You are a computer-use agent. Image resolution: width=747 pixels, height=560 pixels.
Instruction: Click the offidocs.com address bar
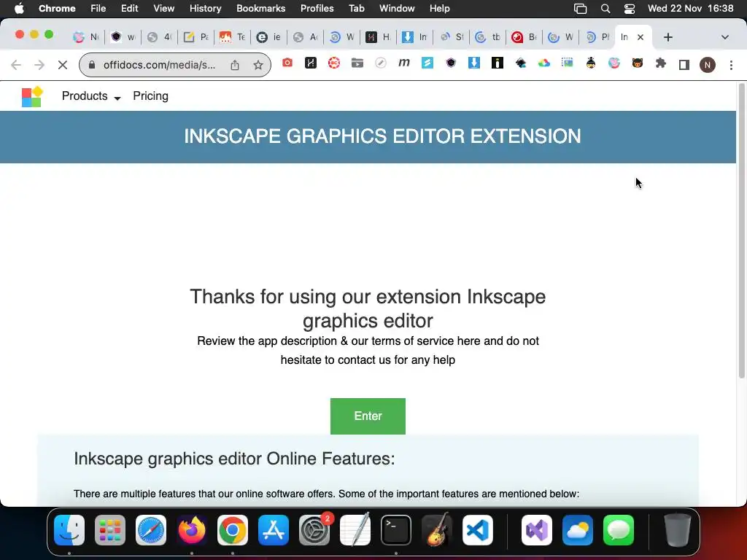click(x=159, y=65)
